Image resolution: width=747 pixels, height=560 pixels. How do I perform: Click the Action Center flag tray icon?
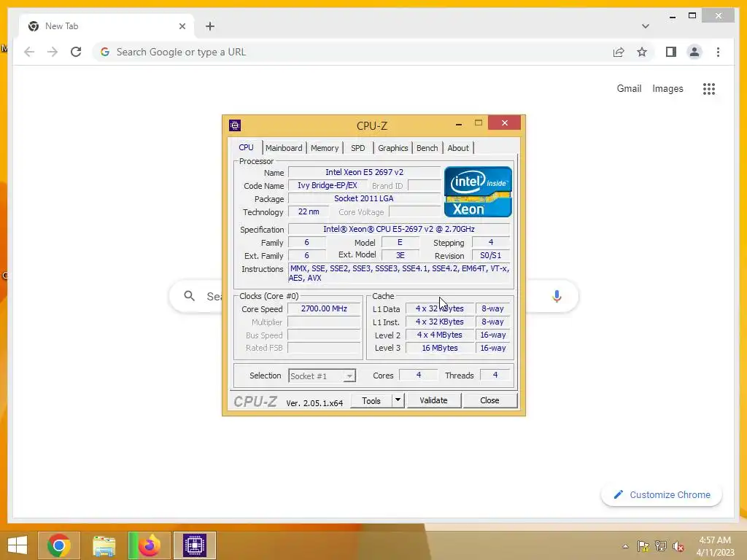[x=643, y=546]
